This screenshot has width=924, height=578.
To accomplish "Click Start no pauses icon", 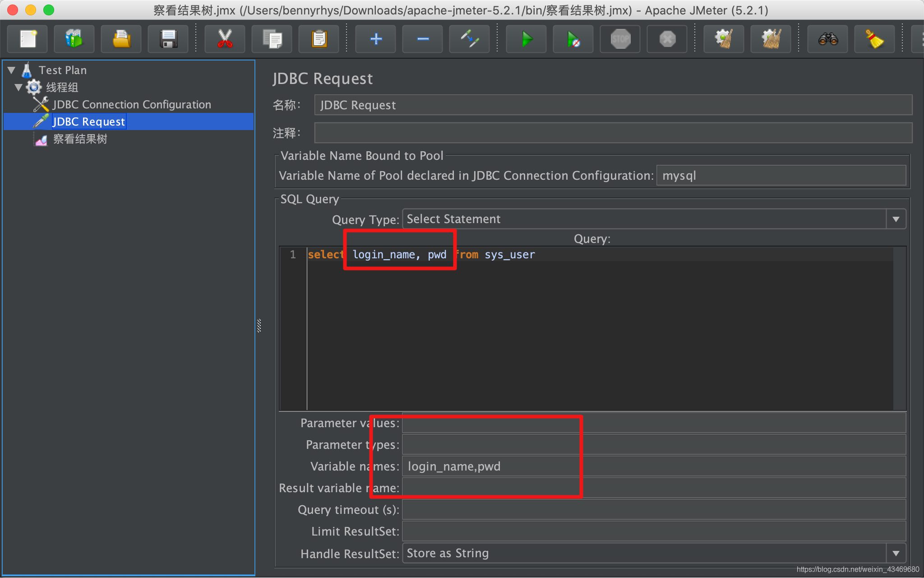I will 573,39.
